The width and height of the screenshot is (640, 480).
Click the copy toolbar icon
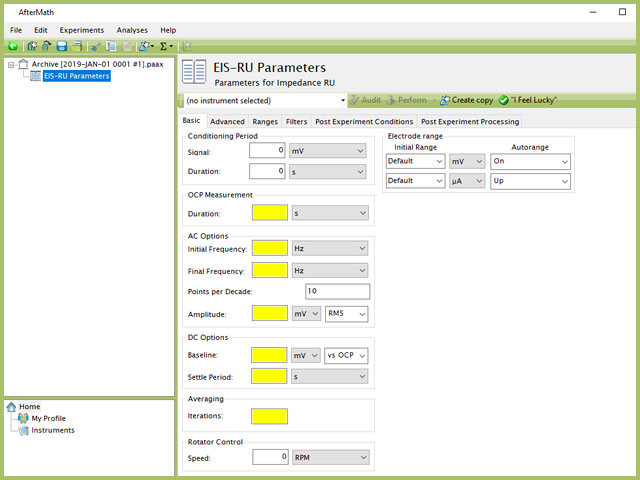coord(111,46)
